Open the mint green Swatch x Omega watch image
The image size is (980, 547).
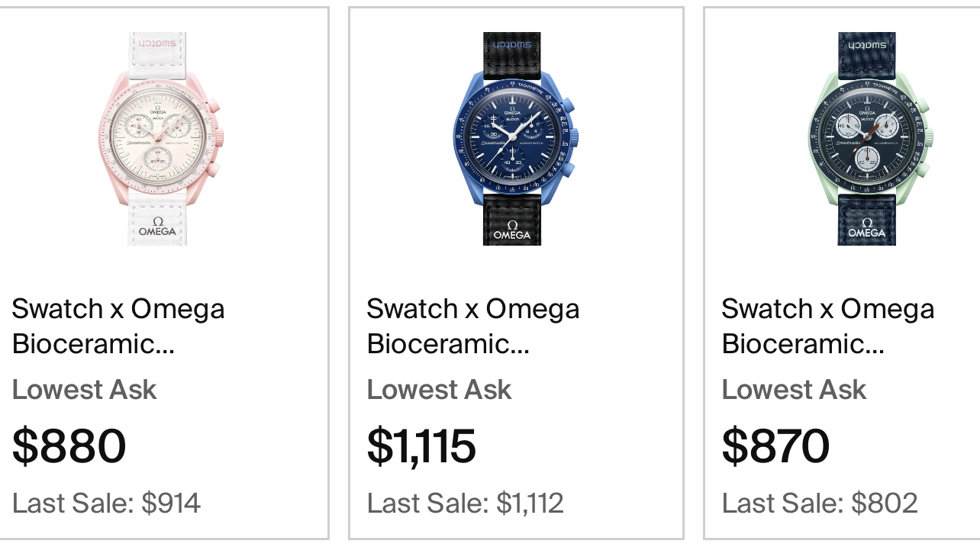(x=867, y=139)
